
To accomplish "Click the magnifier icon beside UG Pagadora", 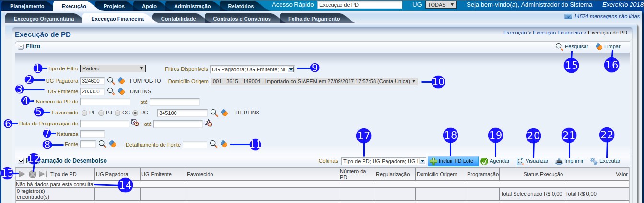I will click(111, 81).
